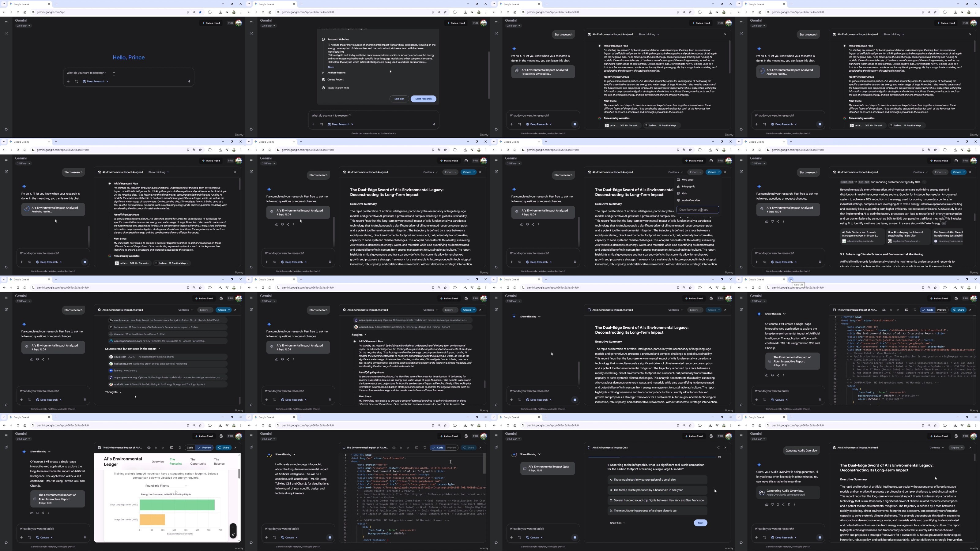The height and width of the screenshot is (551, 980).
Task: Click plus button showing the "New tab" tooltip
Action: pos(790,279)
